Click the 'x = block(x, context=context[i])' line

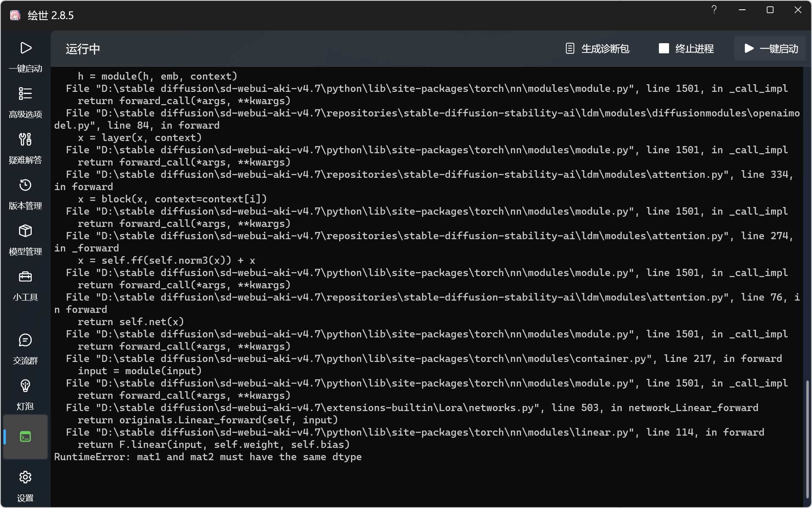[172, 199]
